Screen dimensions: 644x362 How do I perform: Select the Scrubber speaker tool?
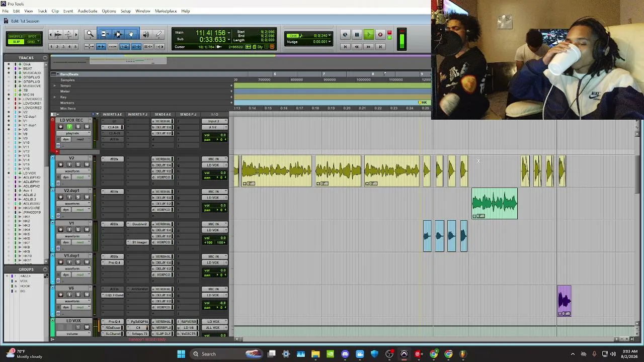pos(145,34)
